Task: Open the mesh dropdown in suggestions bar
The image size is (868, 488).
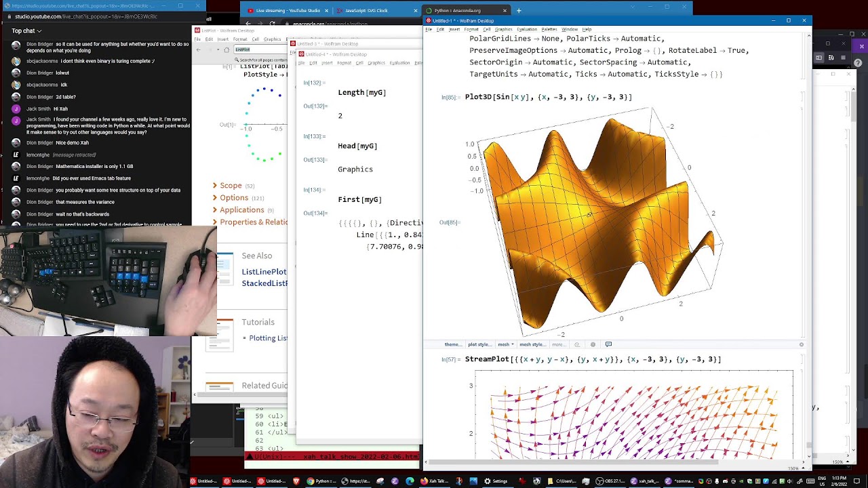Action: click(506, 344)
